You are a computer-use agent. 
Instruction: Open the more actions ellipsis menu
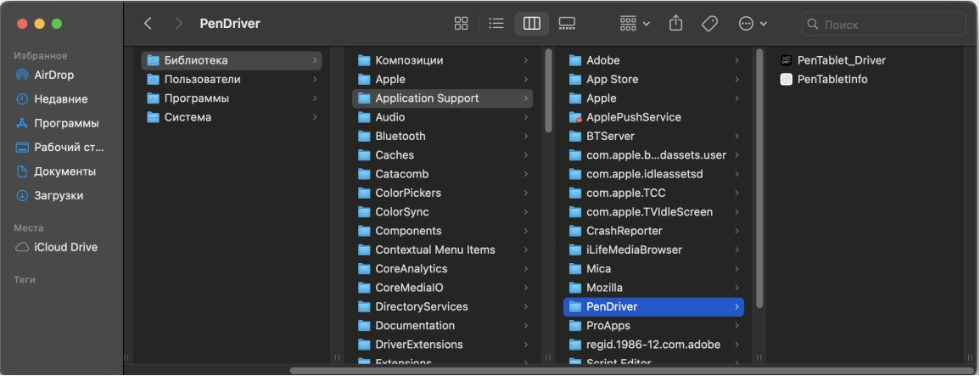tap(752, 24)
